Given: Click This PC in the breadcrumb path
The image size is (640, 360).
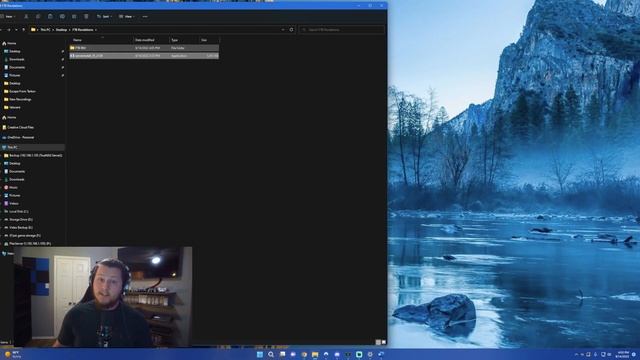Looking at the screenshot, I should pos(45,30).
